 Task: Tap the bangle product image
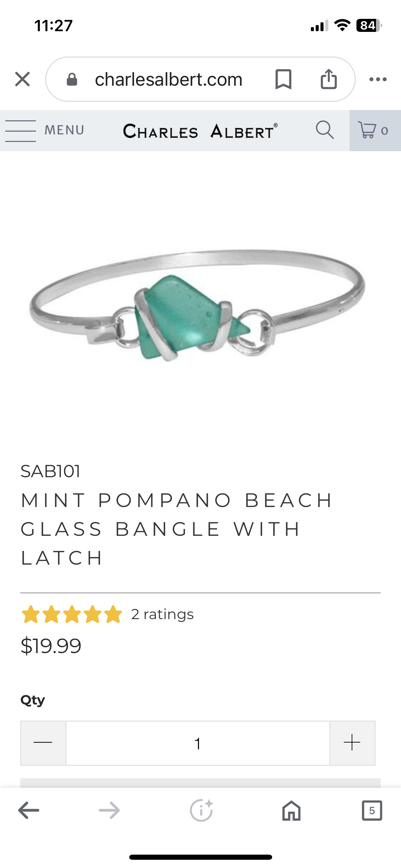point(198,305)
